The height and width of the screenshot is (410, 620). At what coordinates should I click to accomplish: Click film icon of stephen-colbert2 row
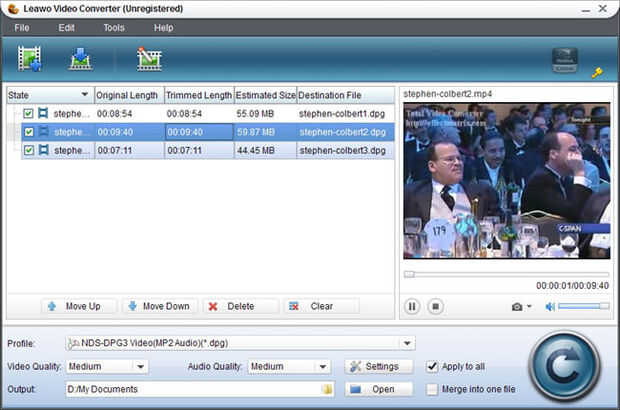[43, 132]
